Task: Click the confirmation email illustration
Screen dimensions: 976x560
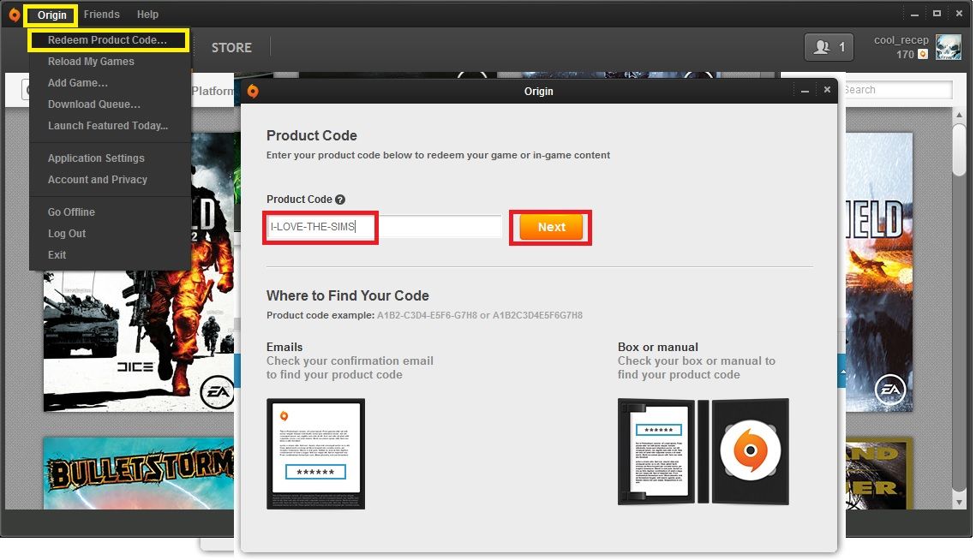Action: (x=315, y=454)
